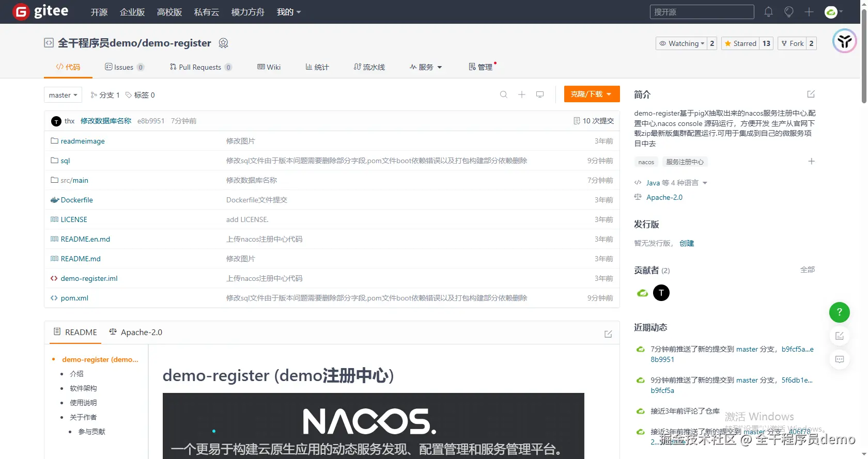This screenshot has width=868, height=459.
Task: Open demo-register.iml file
Action: [x=89, y=278]
